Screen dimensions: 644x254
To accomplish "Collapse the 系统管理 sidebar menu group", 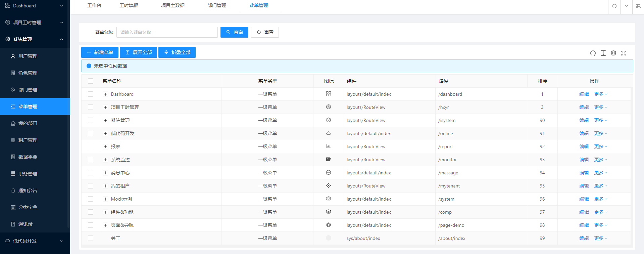I will coord(35,39).
